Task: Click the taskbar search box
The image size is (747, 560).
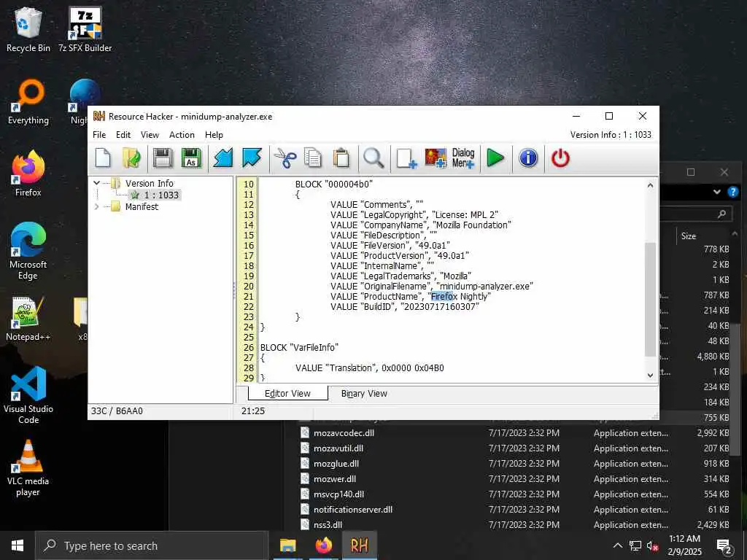Action: (152, 545)
